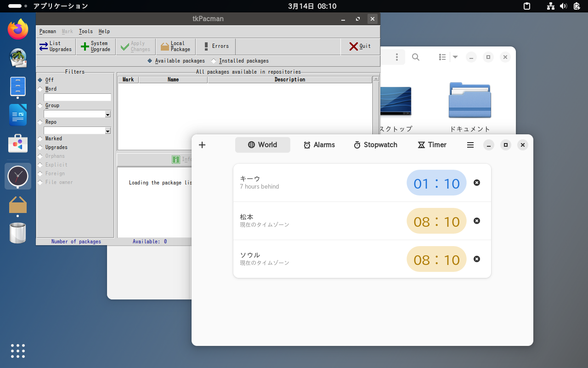Click the Clocks app dock icon

click(18, 176)
